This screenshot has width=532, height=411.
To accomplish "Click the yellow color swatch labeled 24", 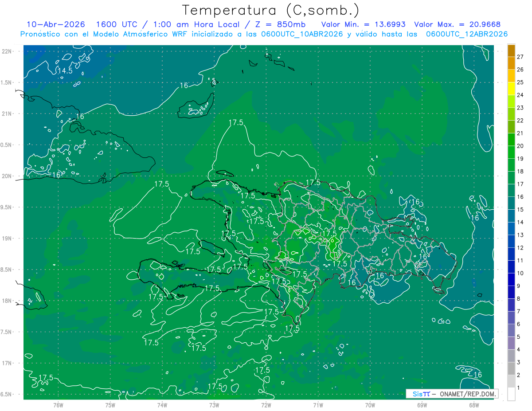I will click(511, 89).
